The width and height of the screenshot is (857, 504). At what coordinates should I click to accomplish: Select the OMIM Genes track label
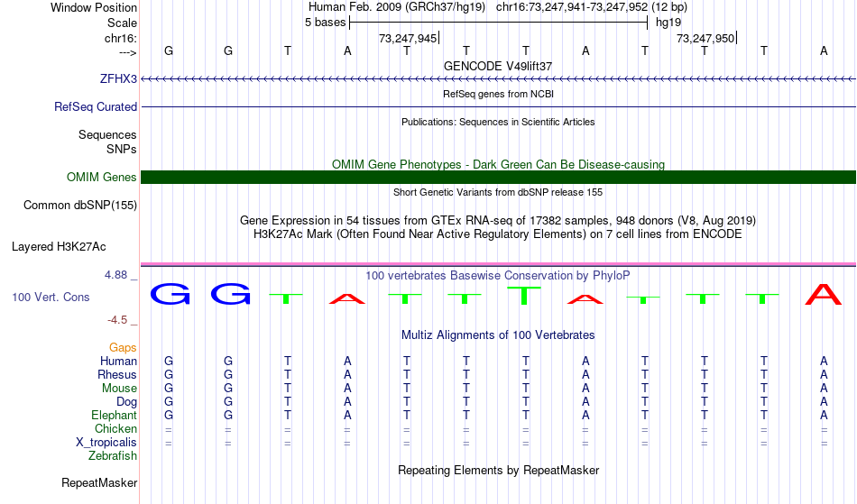101,177
